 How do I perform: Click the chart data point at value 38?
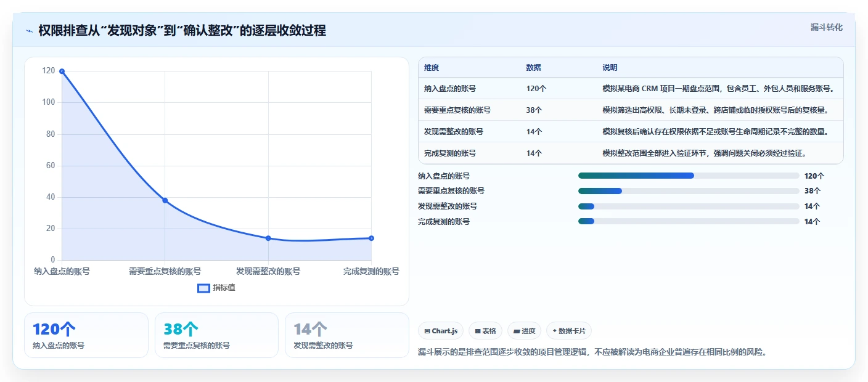point(165,200)
